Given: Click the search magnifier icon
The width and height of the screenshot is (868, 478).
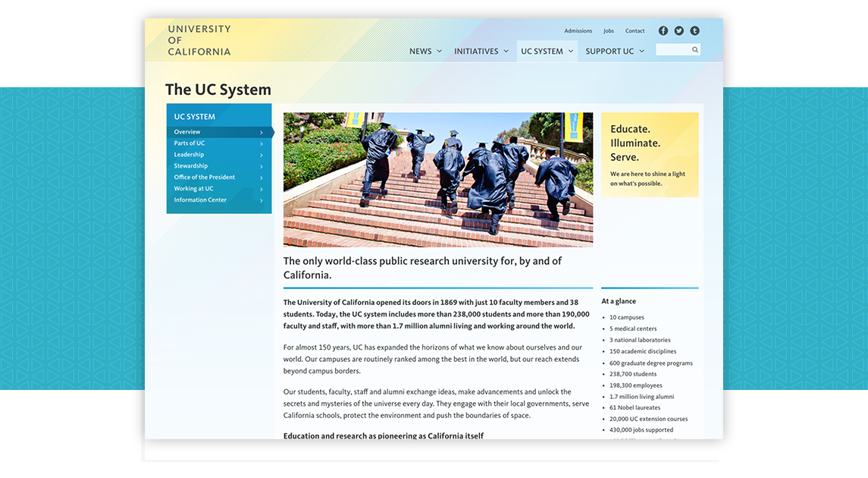Looking at the screenshot, I should click(x=694, y=50).
